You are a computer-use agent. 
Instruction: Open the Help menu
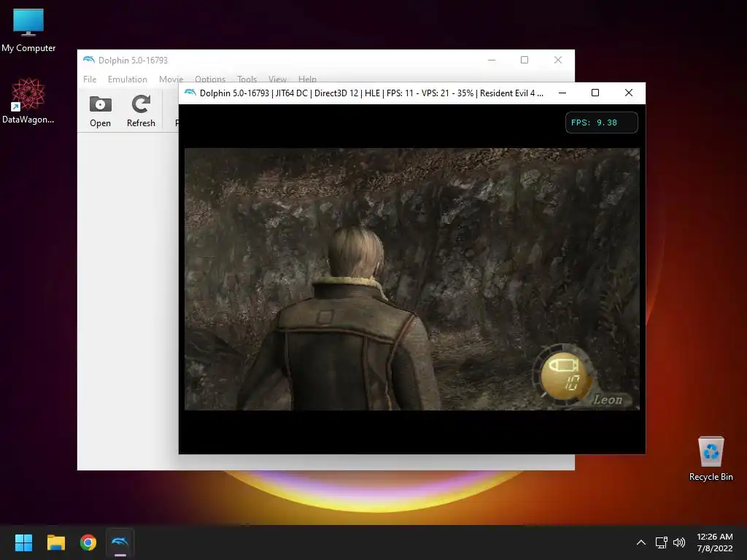[x=307, y=79]
